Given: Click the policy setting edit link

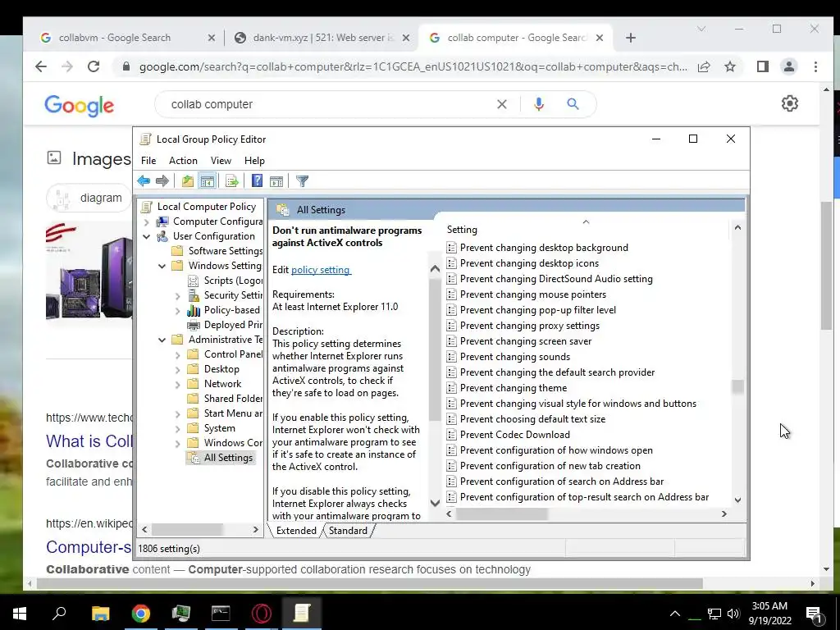Looking at the screenshot, I should [321, 270].
